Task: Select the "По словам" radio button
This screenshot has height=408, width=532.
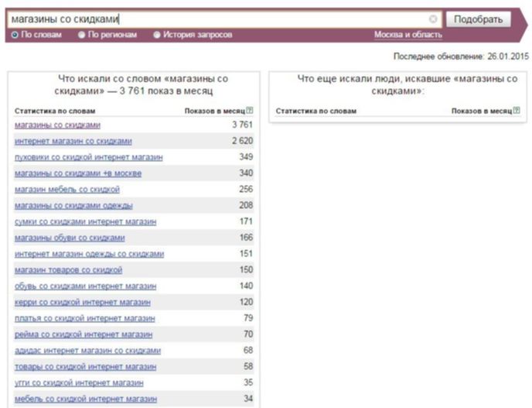Action: [15, 35]
